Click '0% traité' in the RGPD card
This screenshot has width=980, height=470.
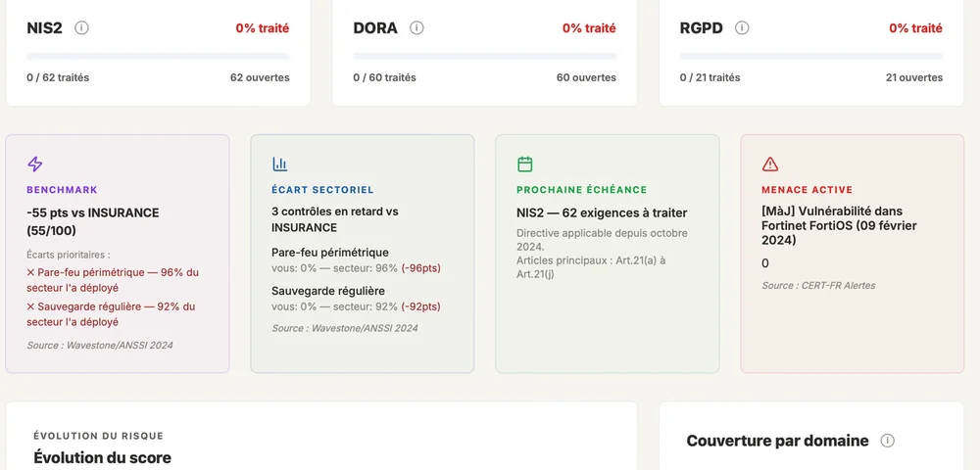pyautogui.click(x=915, y=28)
